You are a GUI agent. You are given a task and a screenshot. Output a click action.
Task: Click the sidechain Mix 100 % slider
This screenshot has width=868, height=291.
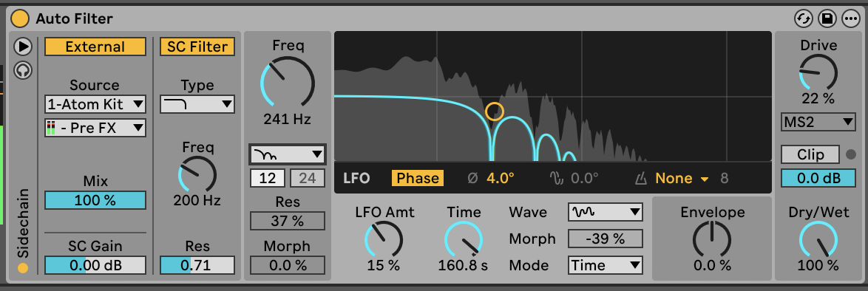point(95,200)
